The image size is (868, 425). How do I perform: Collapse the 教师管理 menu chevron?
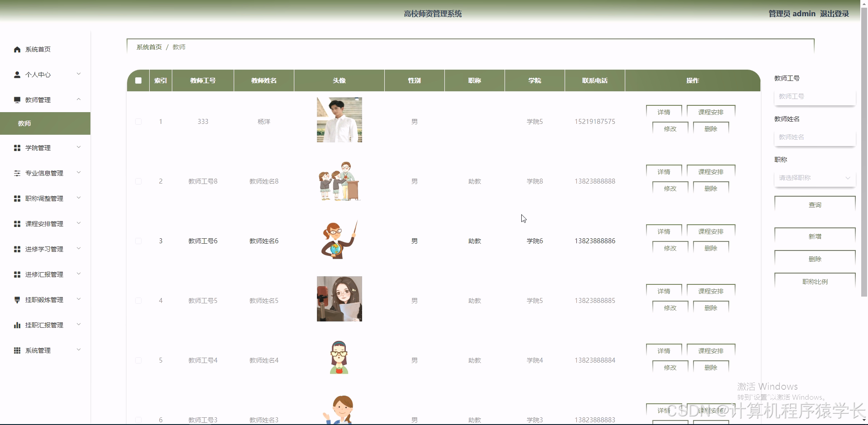(x=79, y=99)
